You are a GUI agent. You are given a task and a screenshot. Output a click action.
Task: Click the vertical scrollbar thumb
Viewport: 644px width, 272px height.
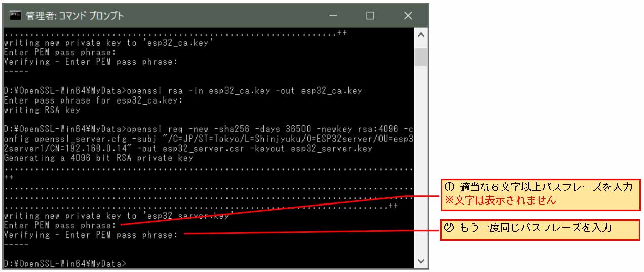pos(421,57)
